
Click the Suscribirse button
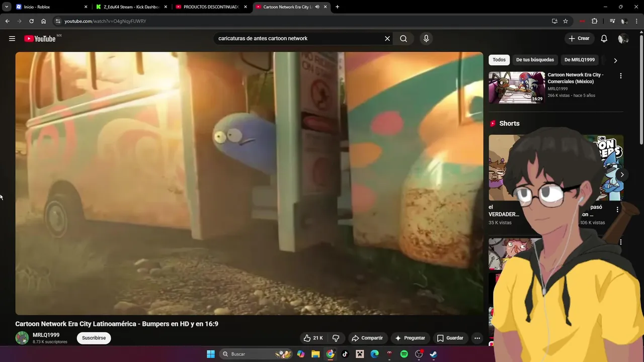(94, 338)
